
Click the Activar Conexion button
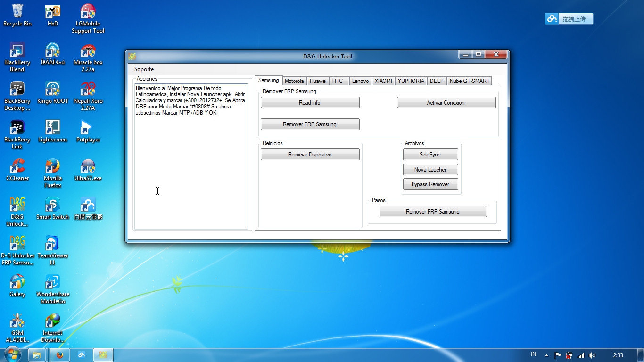[x=446, y=103]
